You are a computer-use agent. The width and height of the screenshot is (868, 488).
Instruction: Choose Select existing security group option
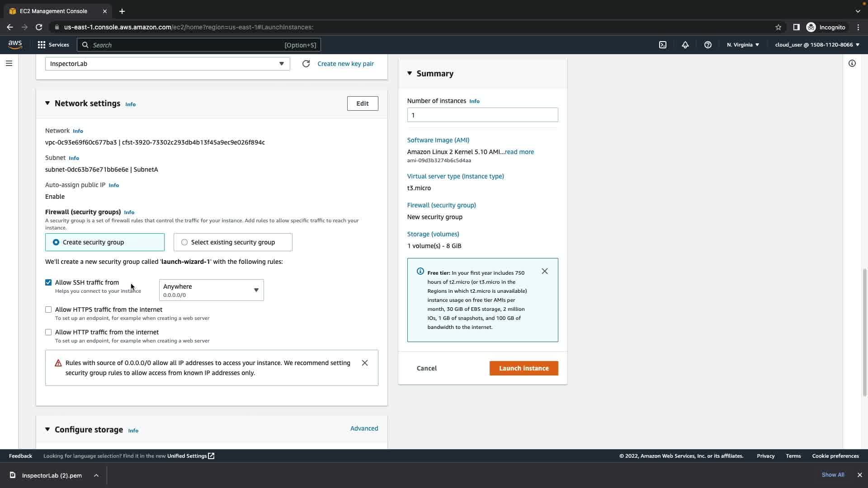184,242
